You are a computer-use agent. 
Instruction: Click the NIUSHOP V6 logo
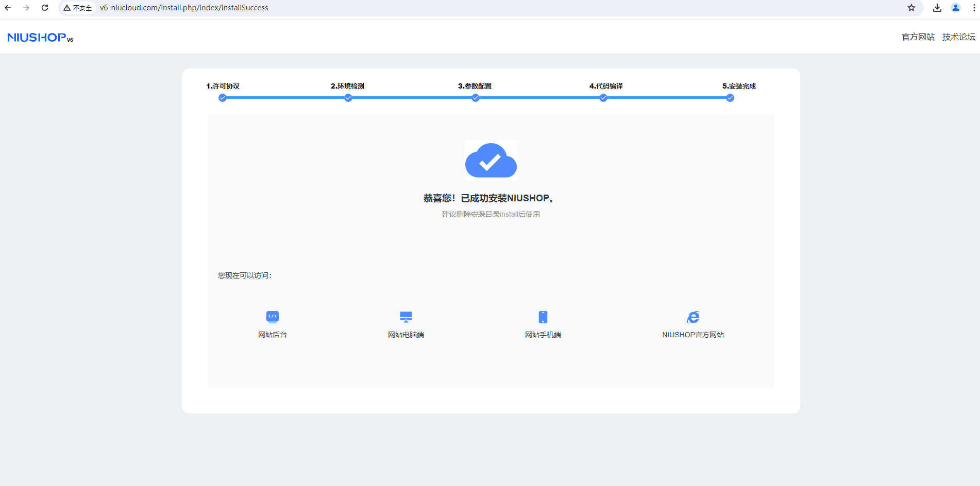[40, 38]
